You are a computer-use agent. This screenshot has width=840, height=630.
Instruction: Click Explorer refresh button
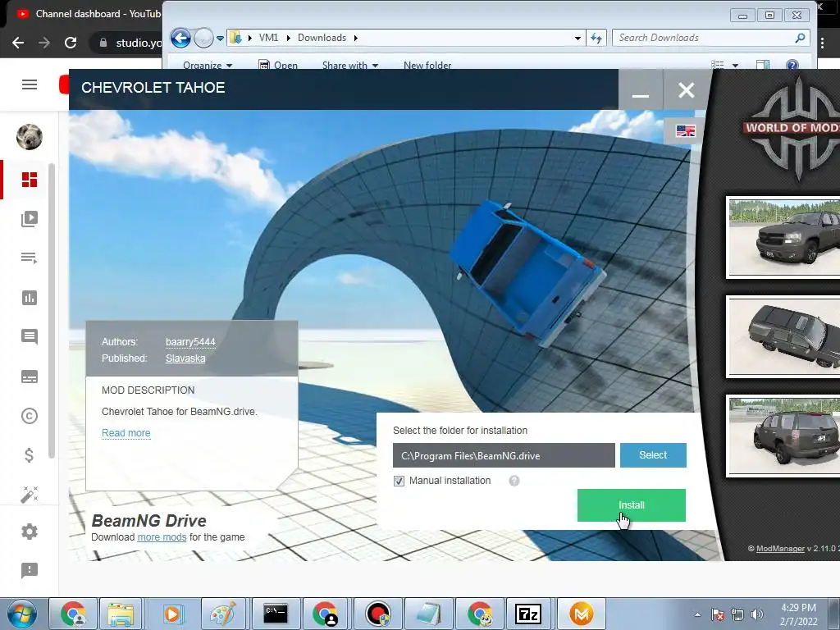tap(596, 38)
